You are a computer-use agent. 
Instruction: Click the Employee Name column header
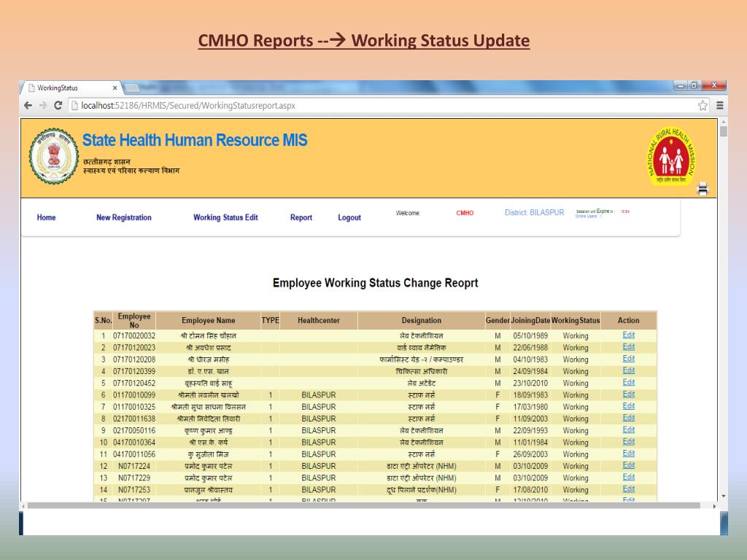(x=208, y=321)
